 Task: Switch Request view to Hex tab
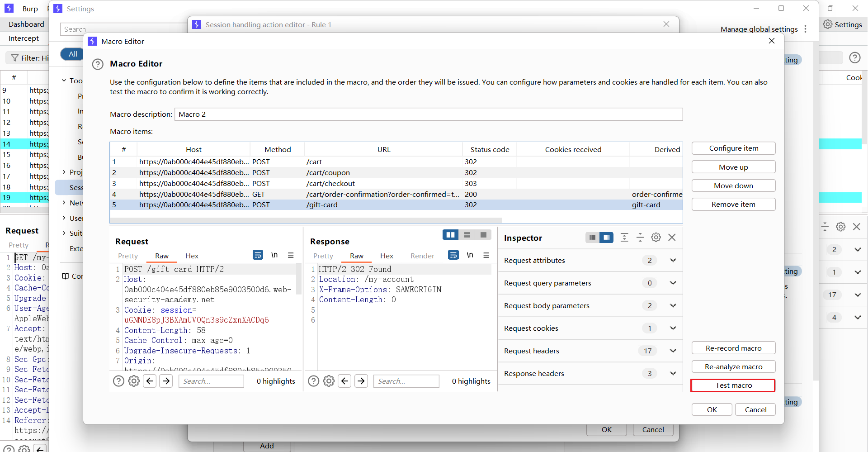(x=192, y=256)
